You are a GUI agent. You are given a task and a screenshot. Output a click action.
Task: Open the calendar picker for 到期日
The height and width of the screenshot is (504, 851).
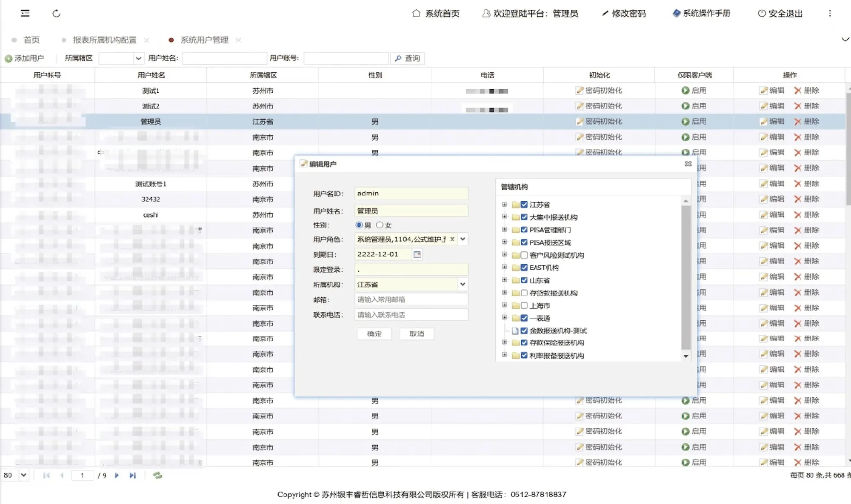tap(417, 254)
